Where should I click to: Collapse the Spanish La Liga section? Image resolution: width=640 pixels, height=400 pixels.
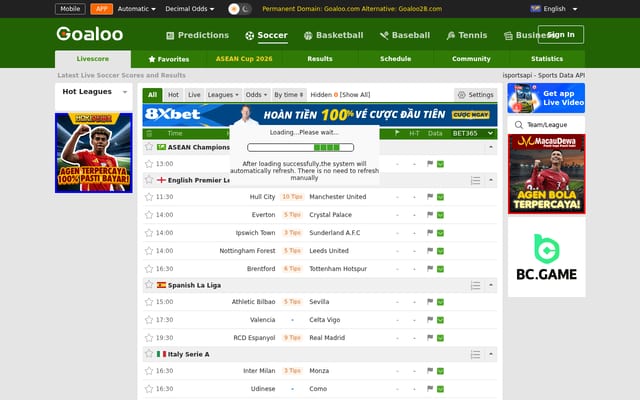coord(491,285)
